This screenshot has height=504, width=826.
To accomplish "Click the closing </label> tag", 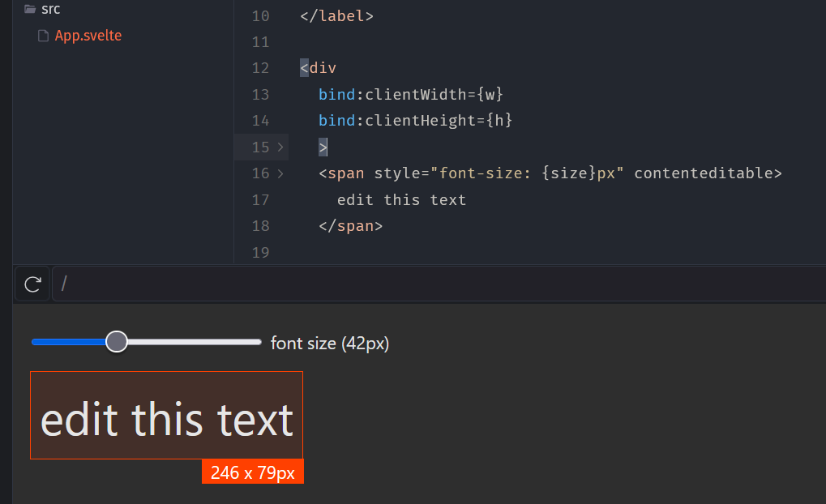I will click(x=336, y=15).
